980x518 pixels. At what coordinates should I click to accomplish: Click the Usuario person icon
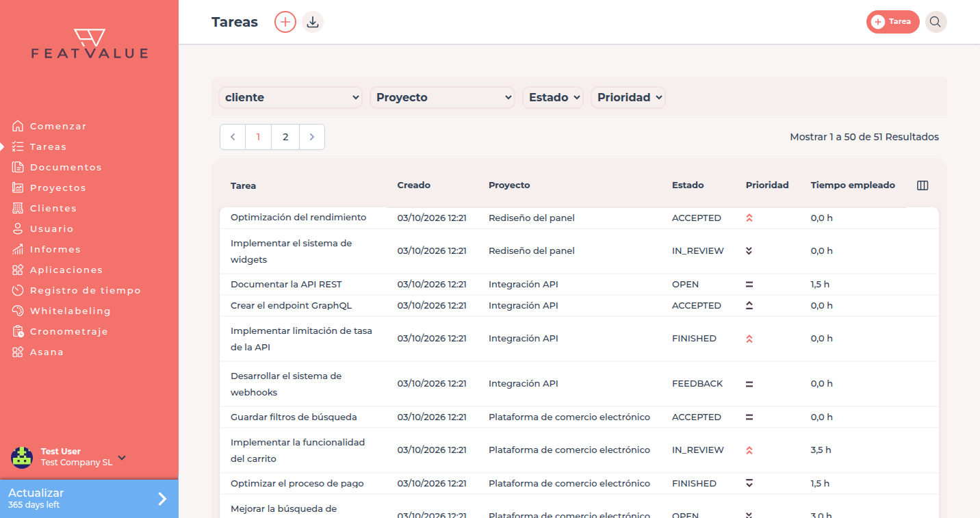[18, 229]
